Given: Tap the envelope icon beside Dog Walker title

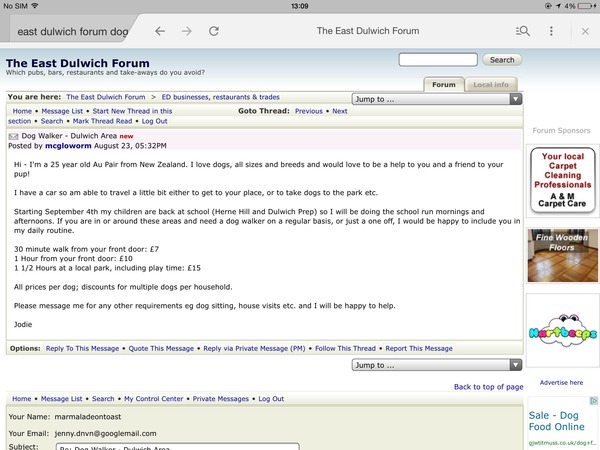Looking at the screenshot, I should (x=13, y=136).
